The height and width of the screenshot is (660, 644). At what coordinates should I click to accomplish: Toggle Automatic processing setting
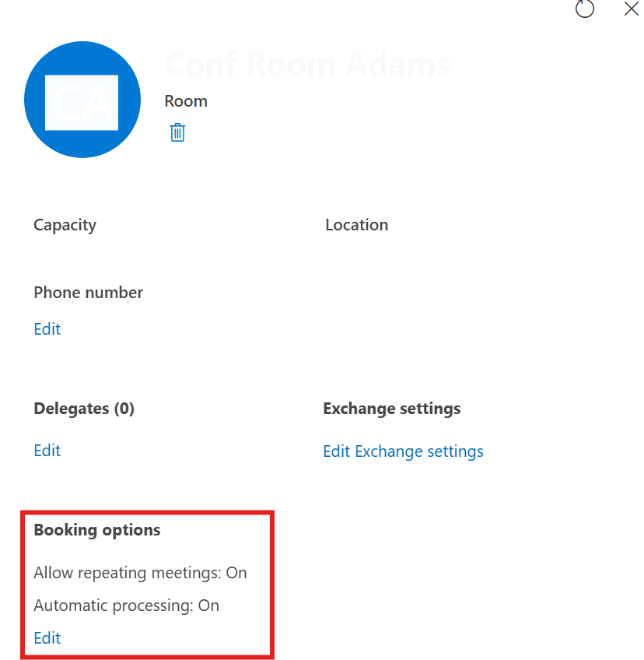[x=126, y=605]
